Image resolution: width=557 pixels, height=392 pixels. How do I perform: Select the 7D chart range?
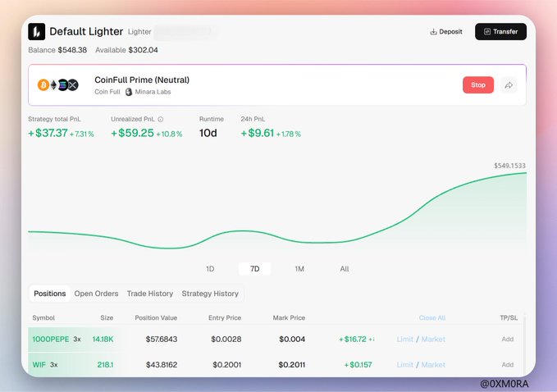[x=254, y=269]
